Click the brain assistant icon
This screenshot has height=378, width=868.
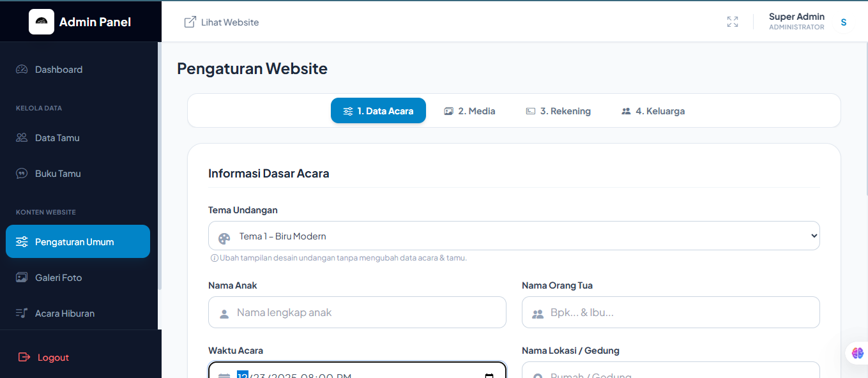[x=857, y=352]
